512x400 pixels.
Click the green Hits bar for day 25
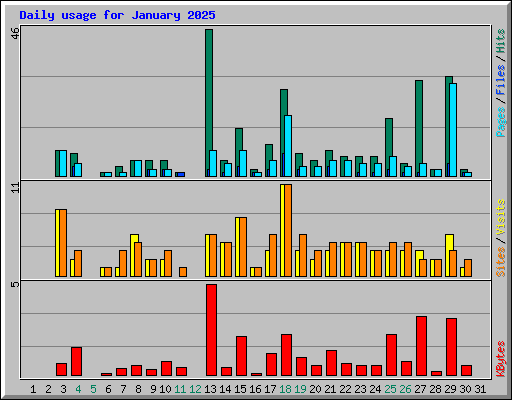(389, 147)
